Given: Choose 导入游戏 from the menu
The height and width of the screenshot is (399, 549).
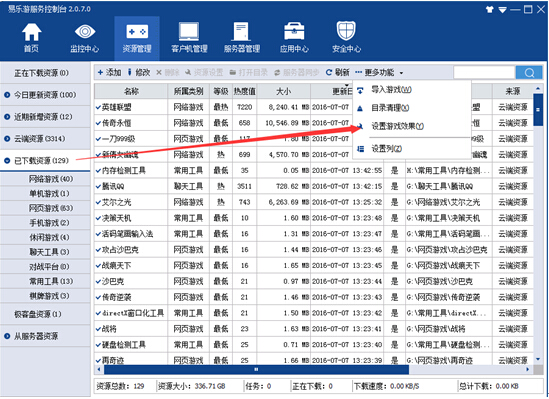Looking at the screenshot, I should [x=412, y=90].
